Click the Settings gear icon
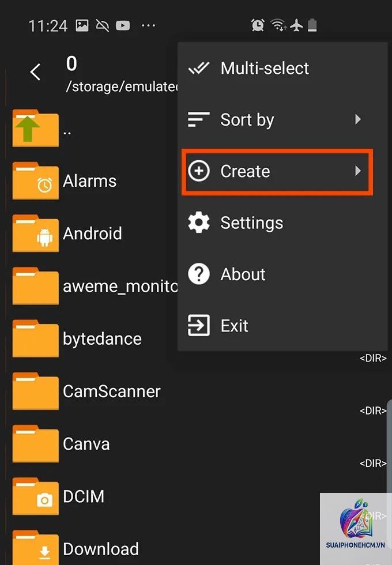Screen dimensions: 392x565 point(198,223)
